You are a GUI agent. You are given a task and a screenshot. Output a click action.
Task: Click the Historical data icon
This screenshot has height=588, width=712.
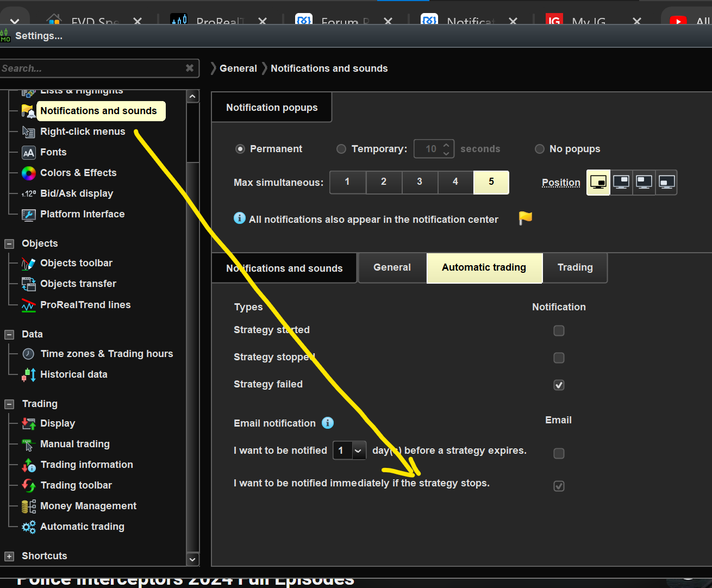[x=28, y=375]
